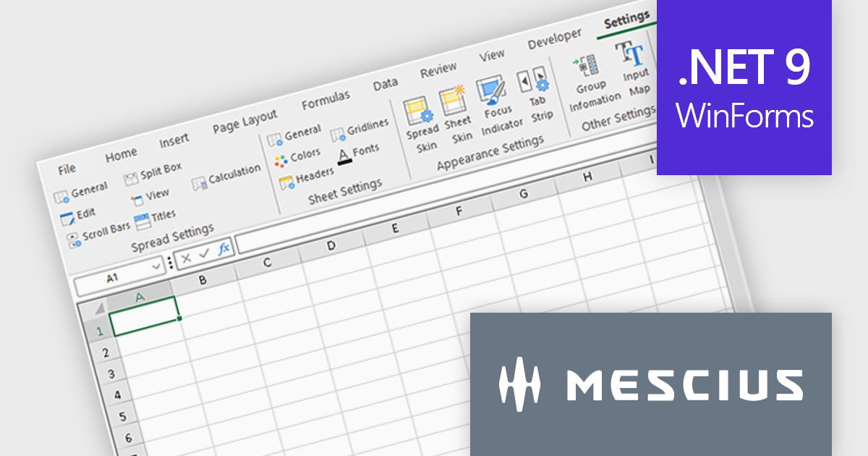Select cell A1
868x456 pixels.
pos(145,317)
